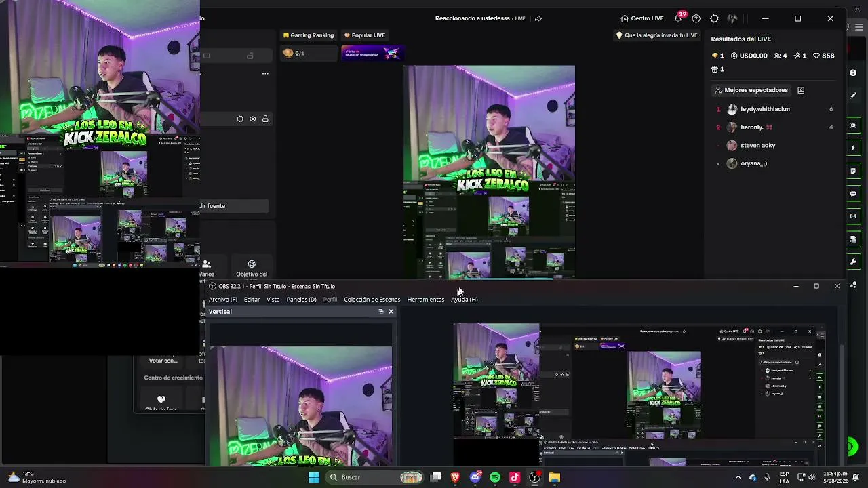This screenshot has width=868, height=488.
Task: Toggle the source visibility eye
Action: 252,119
